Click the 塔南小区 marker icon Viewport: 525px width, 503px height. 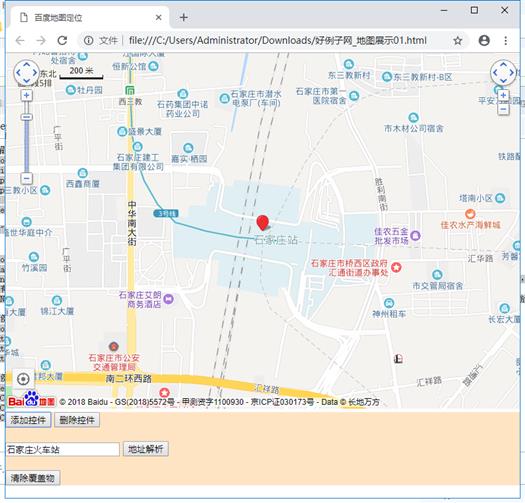(x=500, y=198)
